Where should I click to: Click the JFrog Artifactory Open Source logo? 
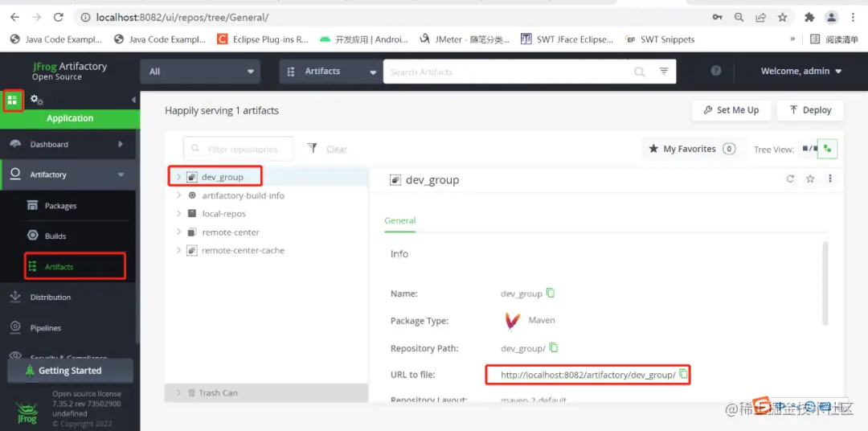69,71
